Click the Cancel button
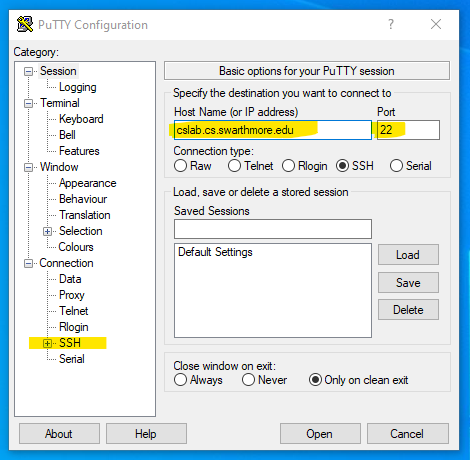The image size is (470, 460). (408, 434)
